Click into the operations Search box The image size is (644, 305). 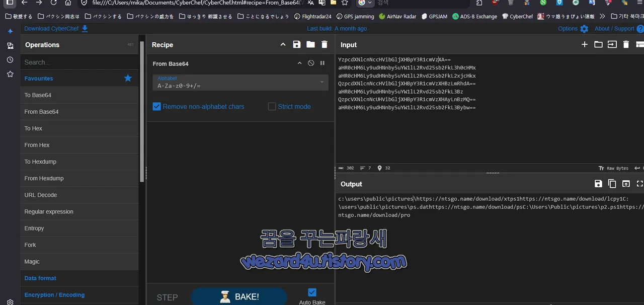tap(79, 62)
